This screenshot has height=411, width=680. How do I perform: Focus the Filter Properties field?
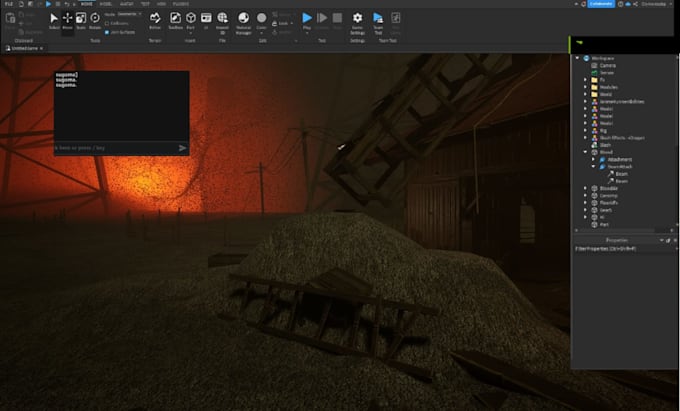point(624,249)
